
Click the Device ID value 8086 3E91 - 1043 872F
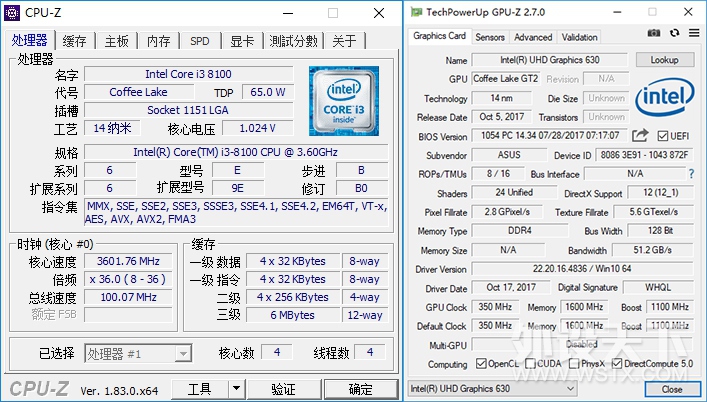pos(644,155)
